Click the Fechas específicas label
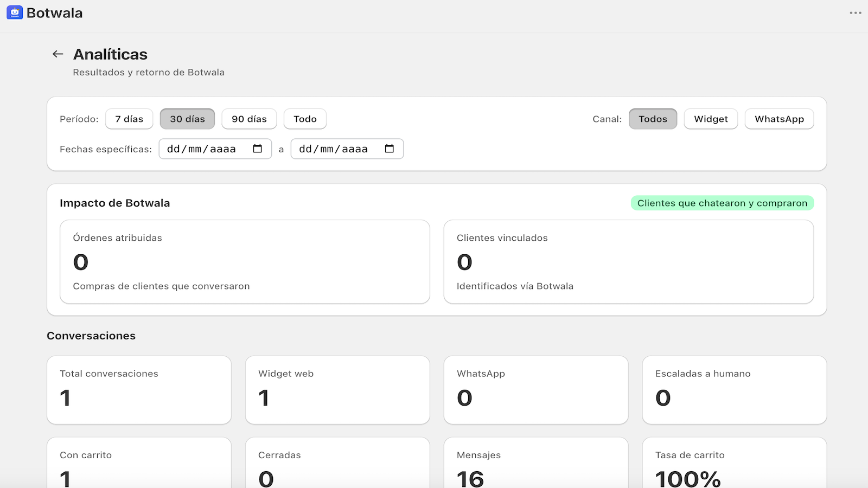 [106, 149]
